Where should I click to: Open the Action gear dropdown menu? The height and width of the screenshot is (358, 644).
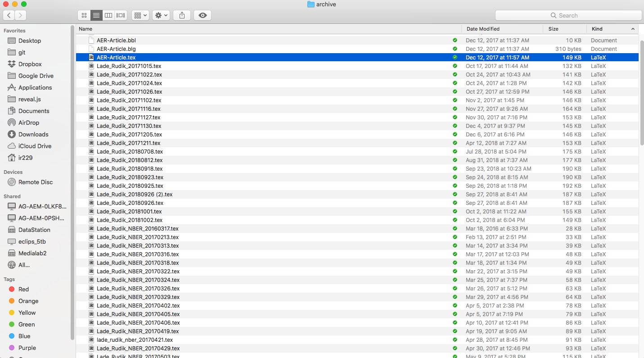pyautogui.click(x=161, y=15)
